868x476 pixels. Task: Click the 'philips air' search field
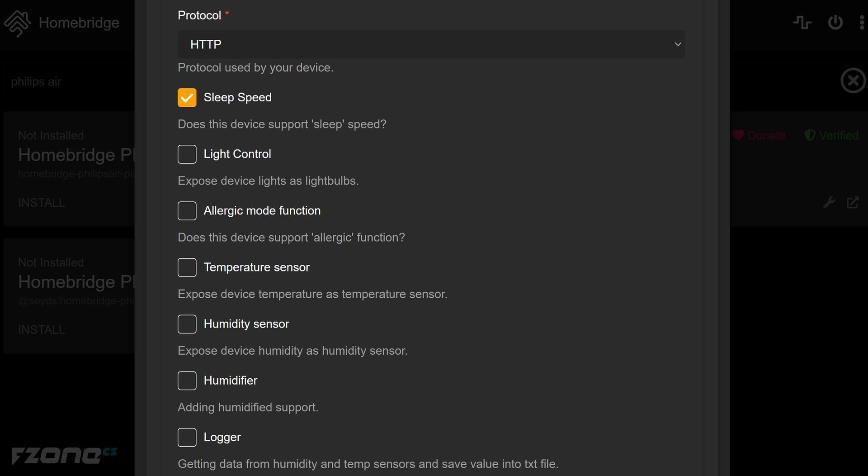click(x=68, y=81)
